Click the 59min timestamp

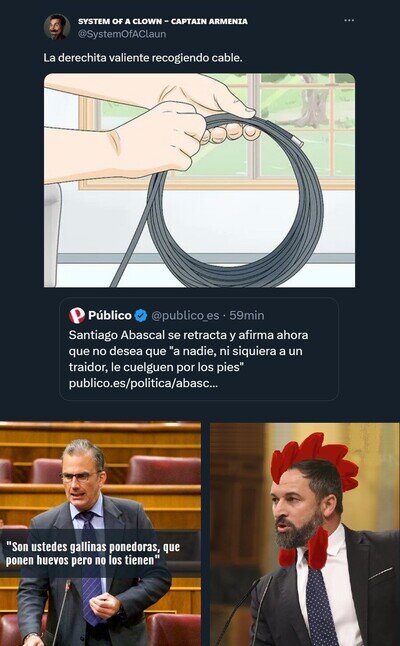[247, 316]
